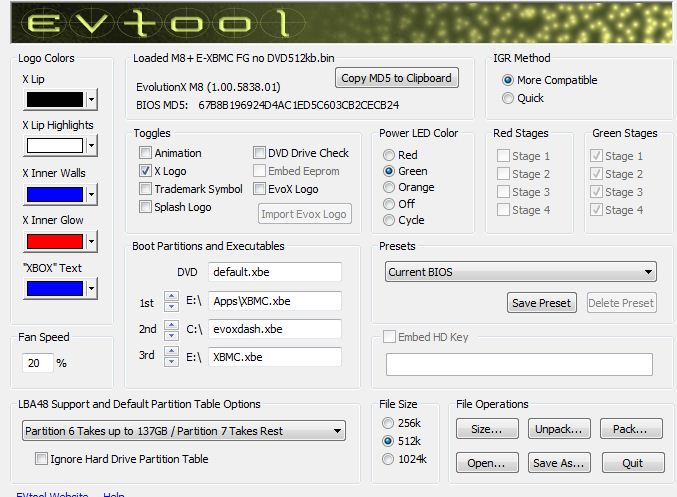This screenshot has height=497, width=677.
Task: Click the Fan Speed percentage field
Action: point(38,363)
